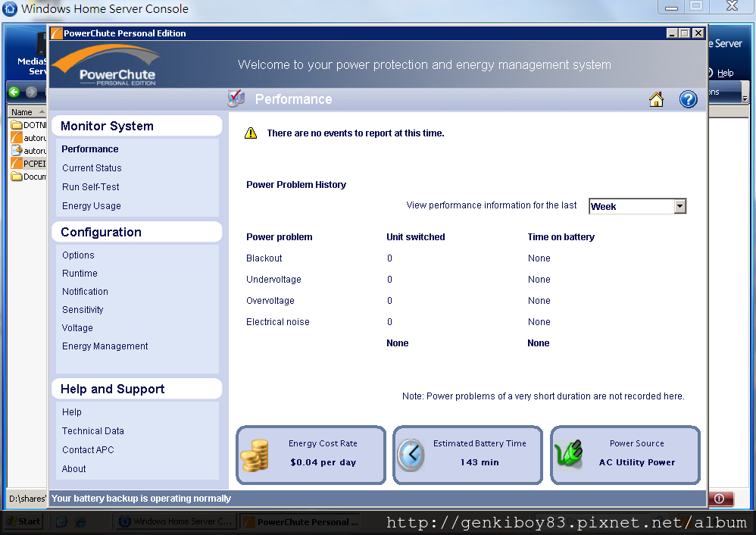Click the Home icon in PowerChute header
This screenshot has height=535, width=756.
[656, 99]
